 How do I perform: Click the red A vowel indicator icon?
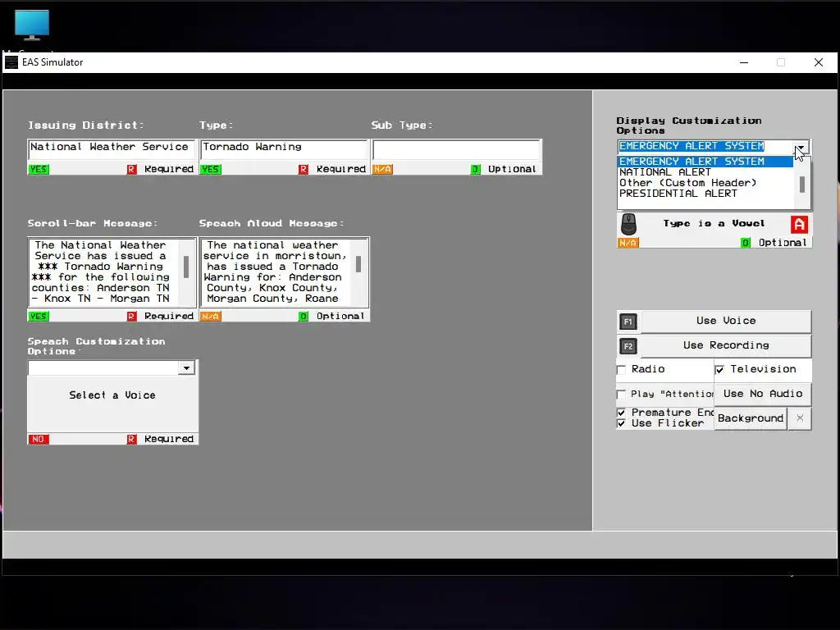(x=799, y=225)
